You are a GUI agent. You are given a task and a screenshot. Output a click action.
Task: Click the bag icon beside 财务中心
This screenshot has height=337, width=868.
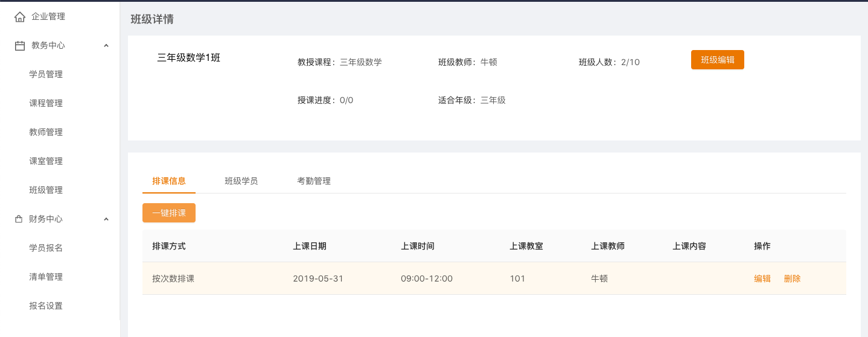click(19, 219)
